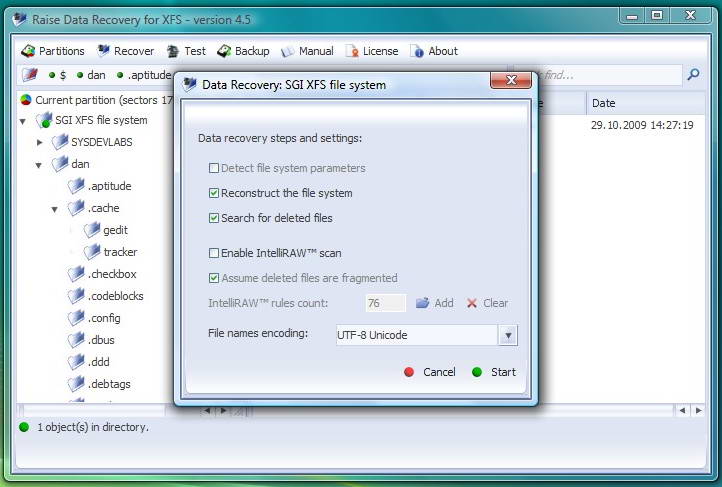Screen dimensions: 722x487
Task: Click the .cache folder icon
Action: (x=76, y=208)
